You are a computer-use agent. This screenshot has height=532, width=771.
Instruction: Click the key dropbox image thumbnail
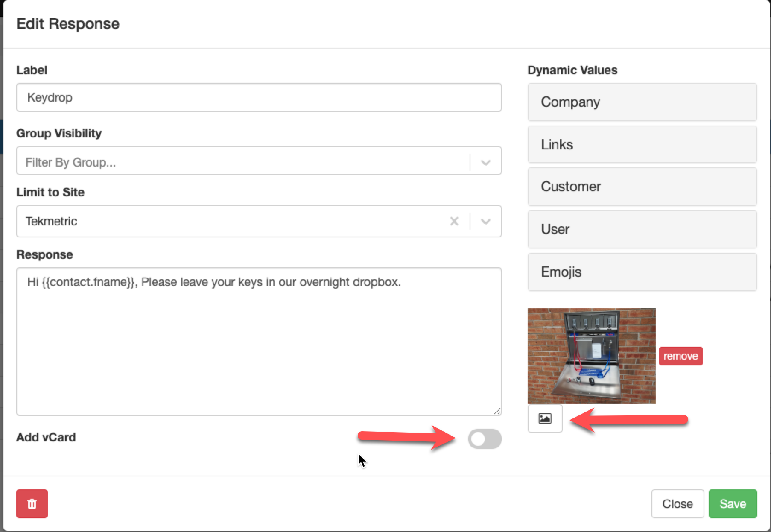pos(592,356)
